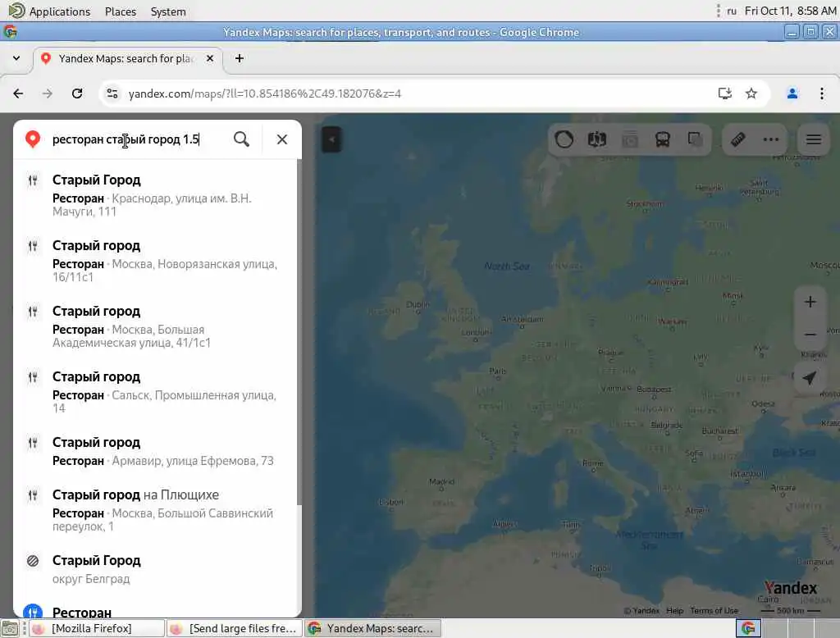Zoom in with the plus button

(810, 302)
